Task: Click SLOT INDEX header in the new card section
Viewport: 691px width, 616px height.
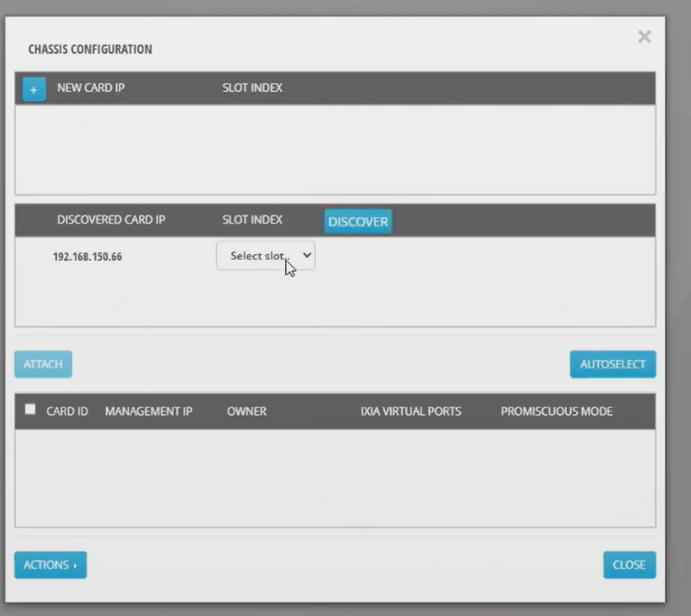Action: (x=253, y=88)
